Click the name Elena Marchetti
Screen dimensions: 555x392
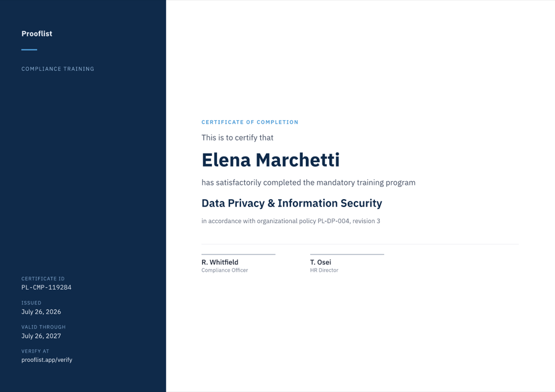pyautogui.click(x=271, y=160)
